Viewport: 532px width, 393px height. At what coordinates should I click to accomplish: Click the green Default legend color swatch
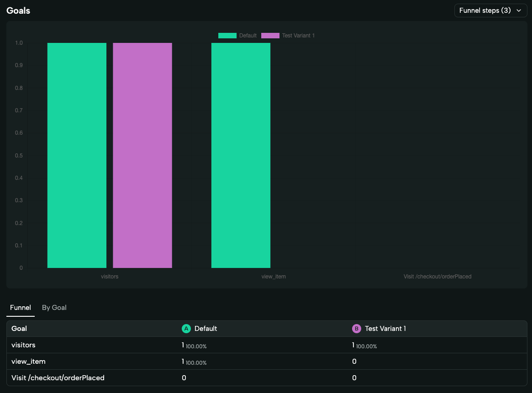click(227, 36)
